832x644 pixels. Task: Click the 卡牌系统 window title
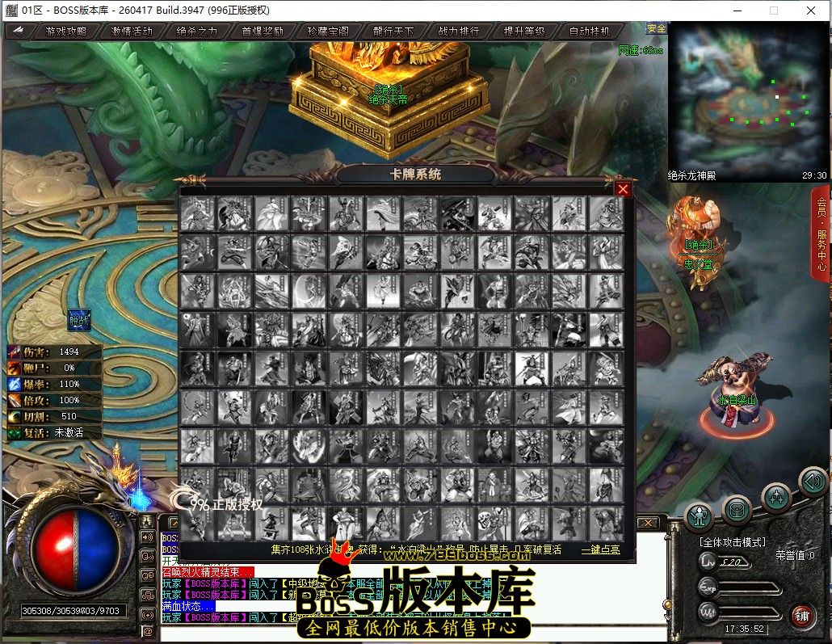coord(415,175)
